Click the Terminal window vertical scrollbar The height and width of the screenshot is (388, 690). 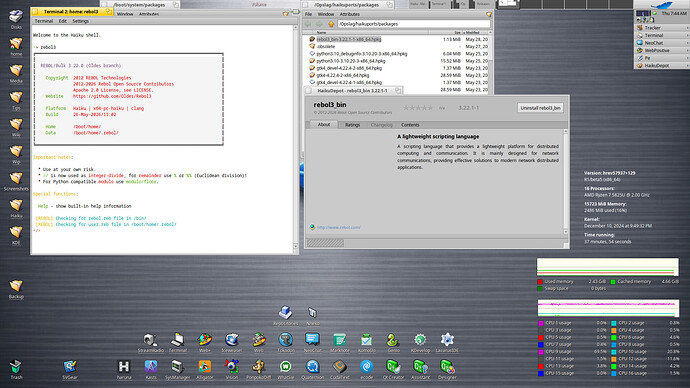[x=296, y=138]
